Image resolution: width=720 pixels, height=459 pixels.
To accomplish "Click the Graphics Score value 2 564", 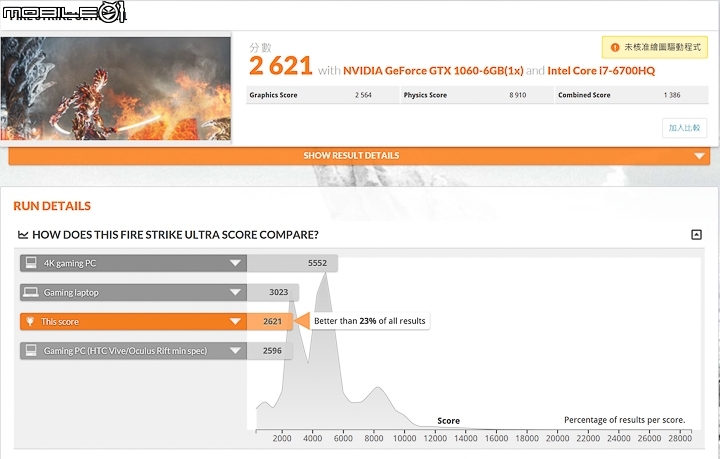I will [x=363, y=95].
